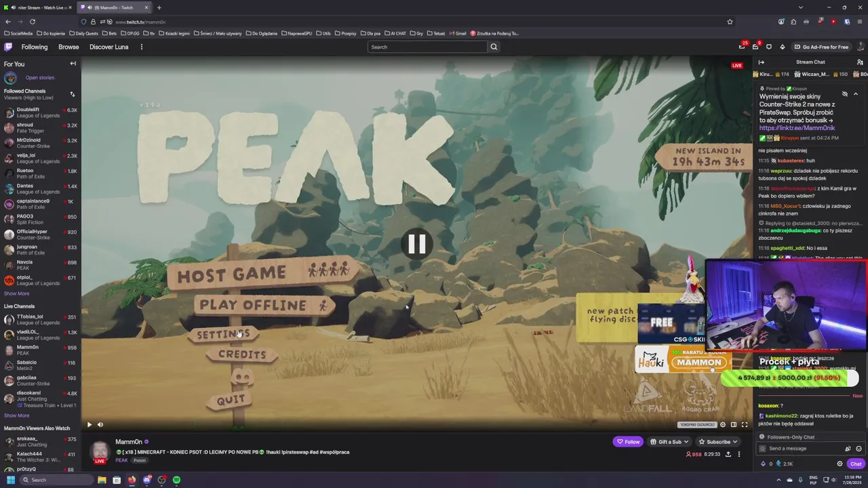Open the channel points balance showing 2.1K
This screenshot has height=488, width=868.
point(785,464)
